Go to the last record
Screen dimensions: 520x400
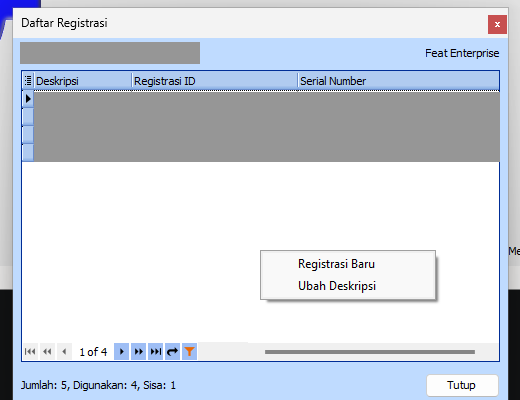[156, 352]
